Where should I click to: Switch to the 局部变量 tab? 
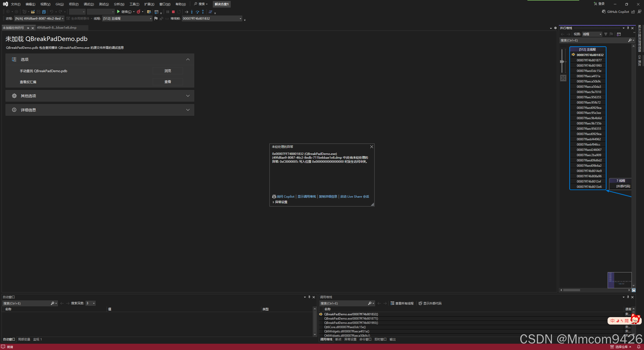(24, 339)
